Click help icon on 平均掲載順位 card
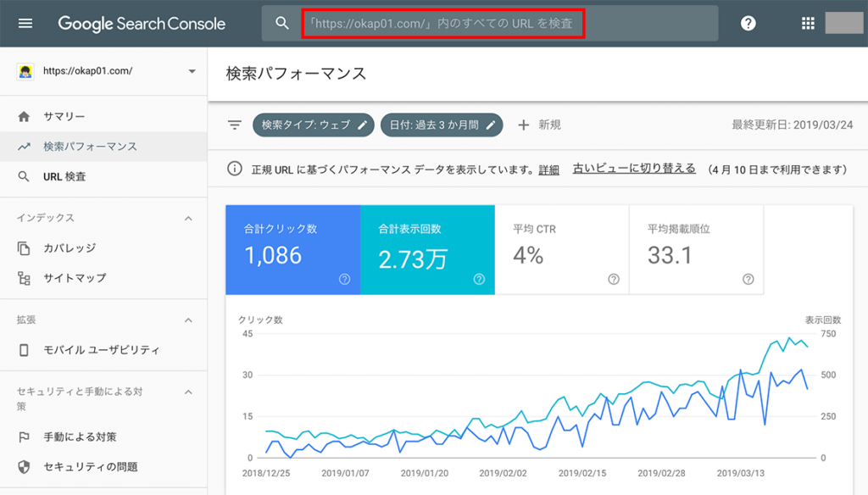The height and width of the screenshot is (495, 868). coord(748,279)
